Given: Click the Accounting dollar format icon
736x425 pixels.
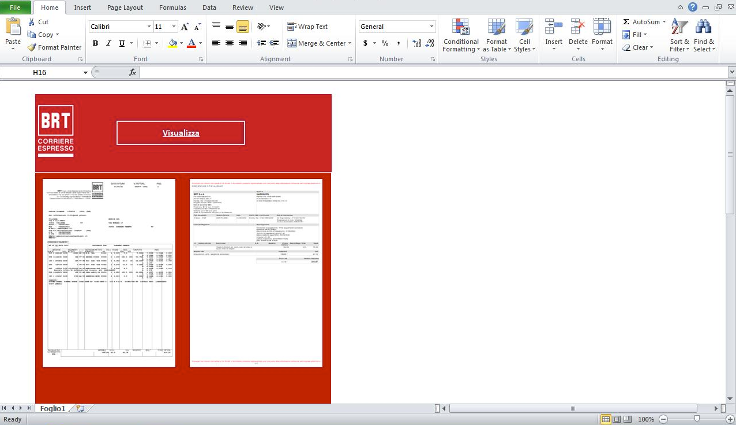Looking at the screenshot, I should [365, 43].
